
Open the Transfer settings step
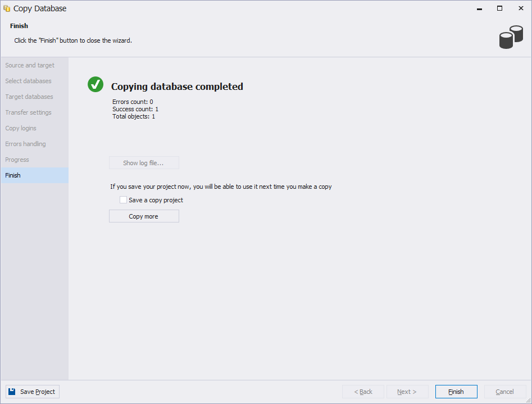click(x=28, y=112)
